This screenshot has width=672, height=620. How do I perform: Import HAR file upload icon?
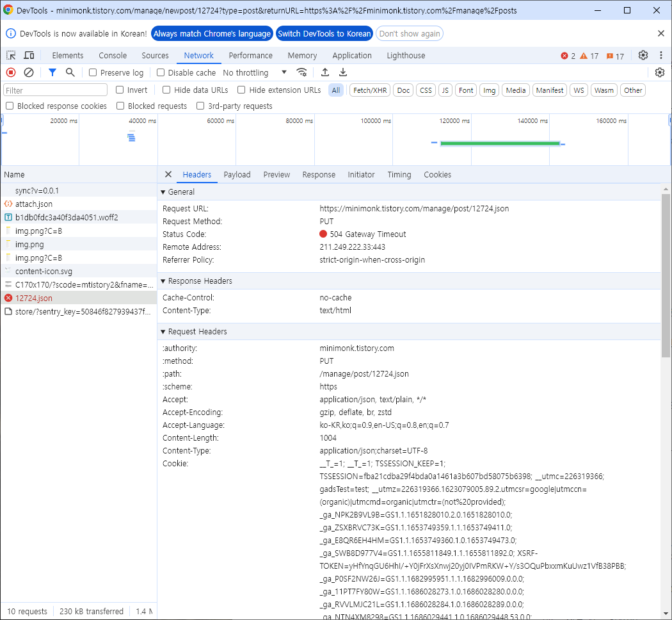tap(325, 72)
